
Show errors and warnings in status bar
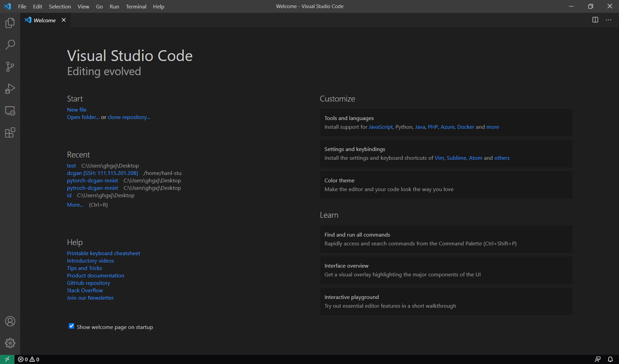coord(29,359)
